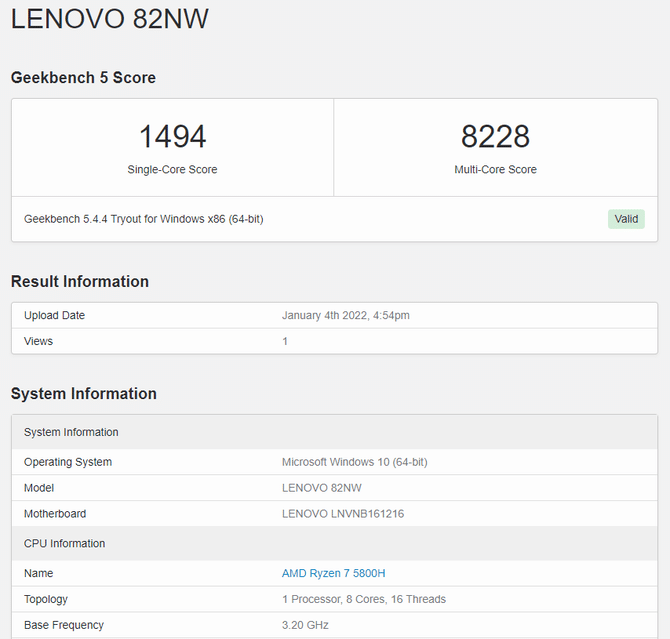The height and width of the screenshot is (639, 670).
Task: Click the Views row label
Action: tap(38, 341)
